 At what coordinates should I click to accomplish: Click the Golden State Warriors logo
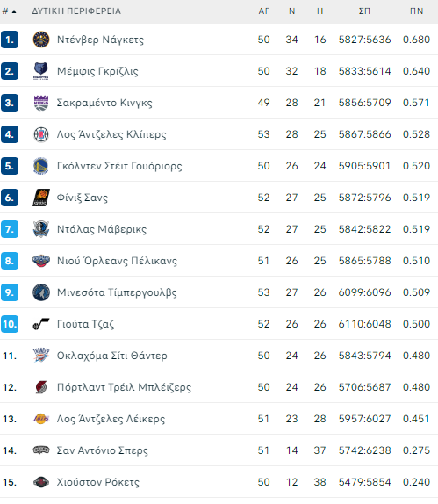[x=41, y=166]
